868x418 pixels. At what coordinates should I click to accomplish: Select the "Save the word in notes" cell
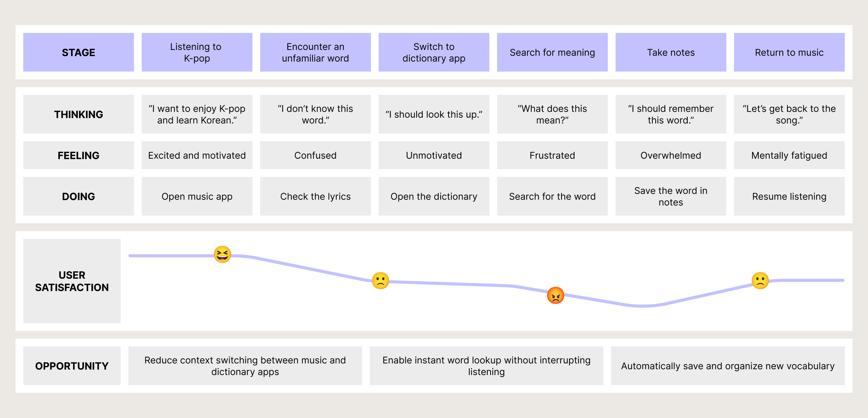[670, 196]
